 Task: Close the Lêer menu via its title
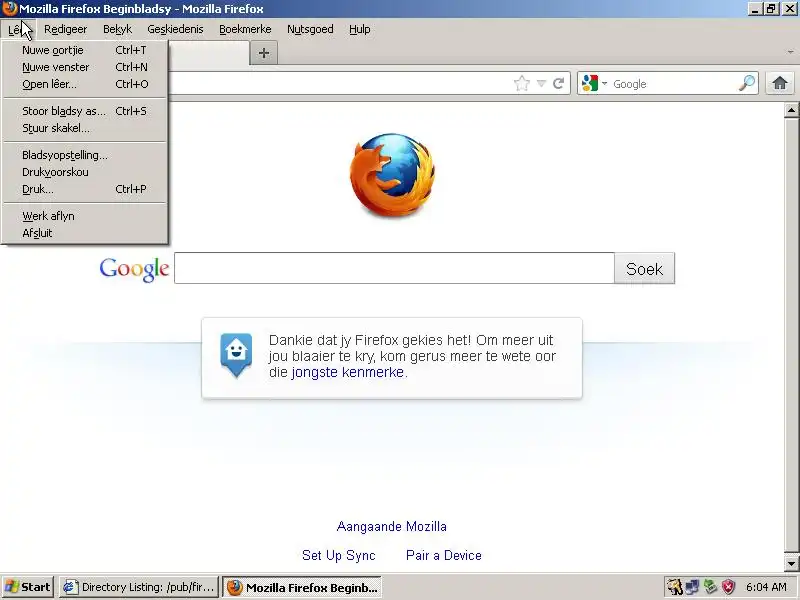pyautogui.click(x=18, y=29)
